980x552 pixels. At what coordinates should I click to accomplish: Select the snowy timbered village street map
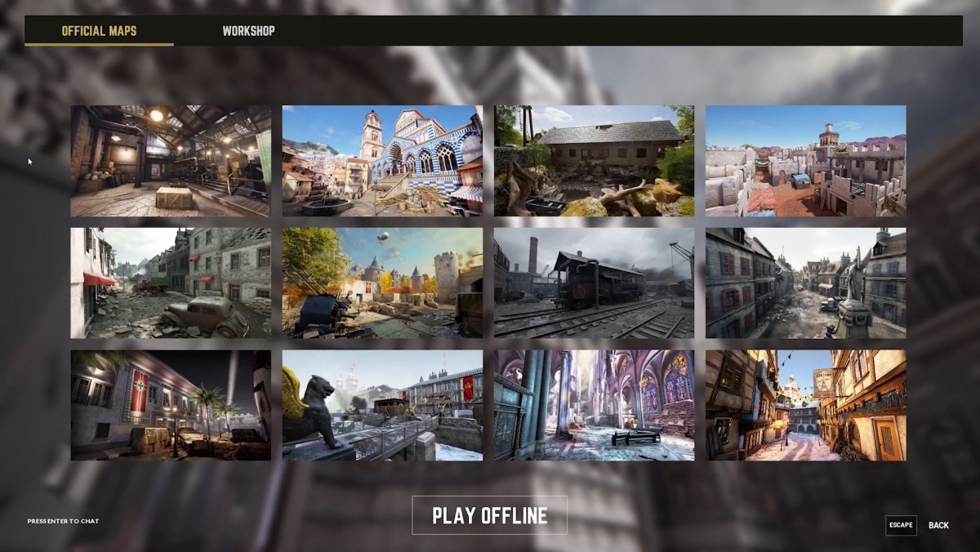[x=805, y=405]
